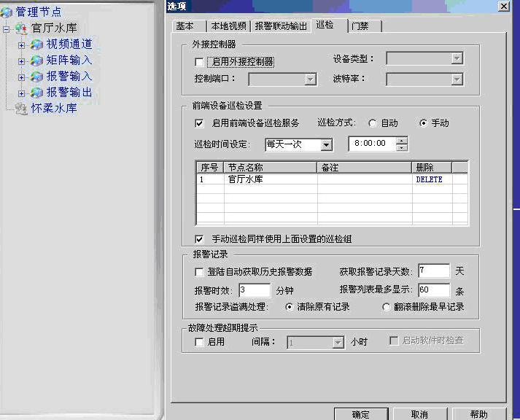Click the 确定 button
Screen dimensions: 520x420
click(x=360, y=413)
